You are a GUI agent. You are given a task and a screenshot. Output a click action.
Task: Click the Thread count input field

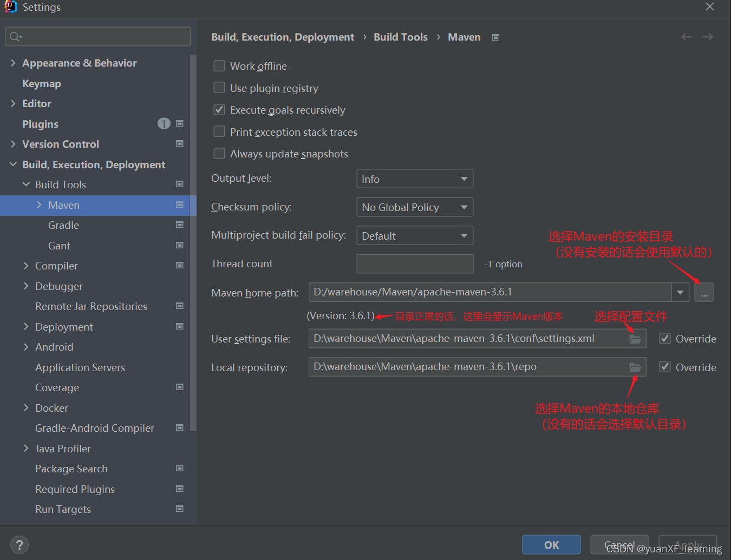point(415,264)
